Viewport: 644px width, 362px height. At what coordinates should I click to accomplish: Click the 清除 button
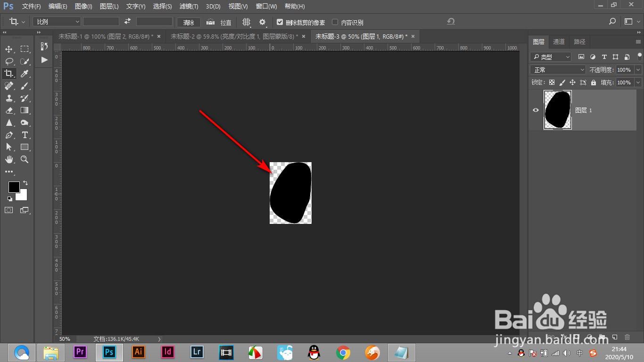189,22
